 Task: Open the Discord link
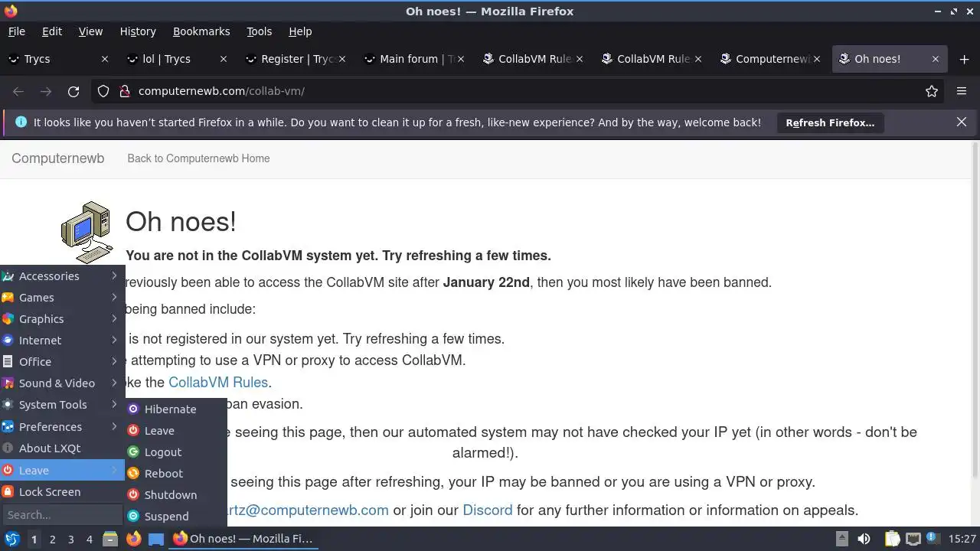[488, 510]
